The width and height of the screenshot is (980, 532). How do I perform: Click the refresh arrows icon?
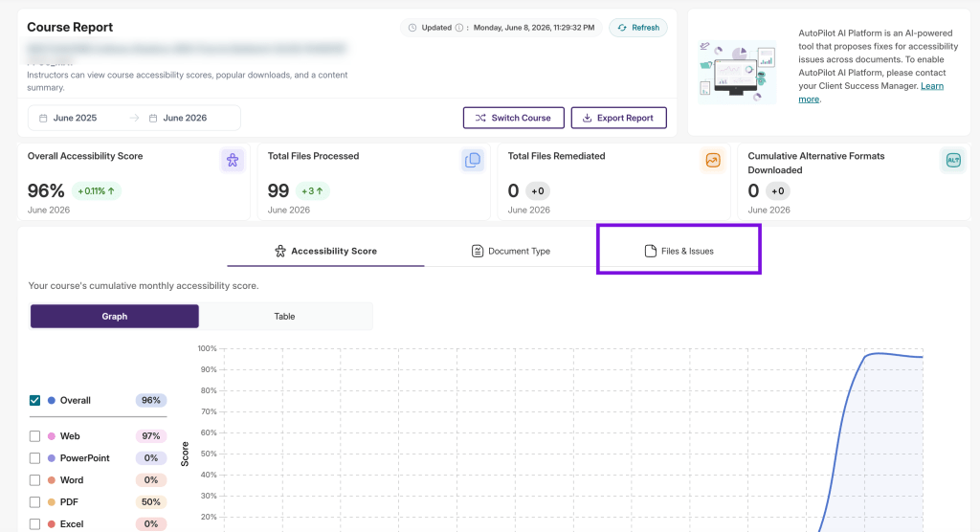(622, 28)
